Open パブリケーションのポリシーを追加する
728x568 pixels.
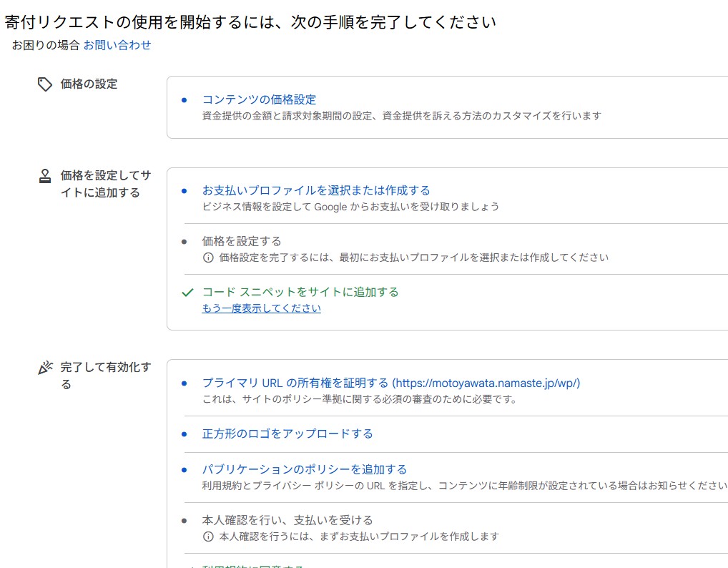coord(304,469)
